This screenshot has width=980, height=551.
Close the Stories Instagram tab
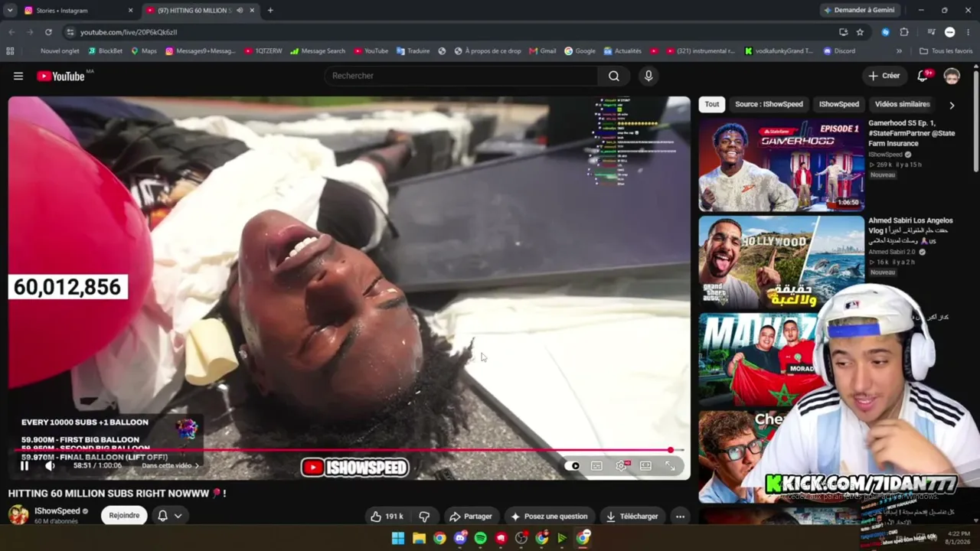point(130,10)
